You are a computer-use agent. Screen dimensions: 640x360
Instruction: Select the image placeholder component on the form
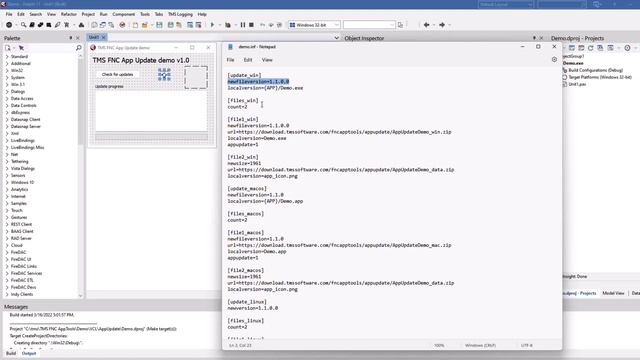(x=196, y=77)
